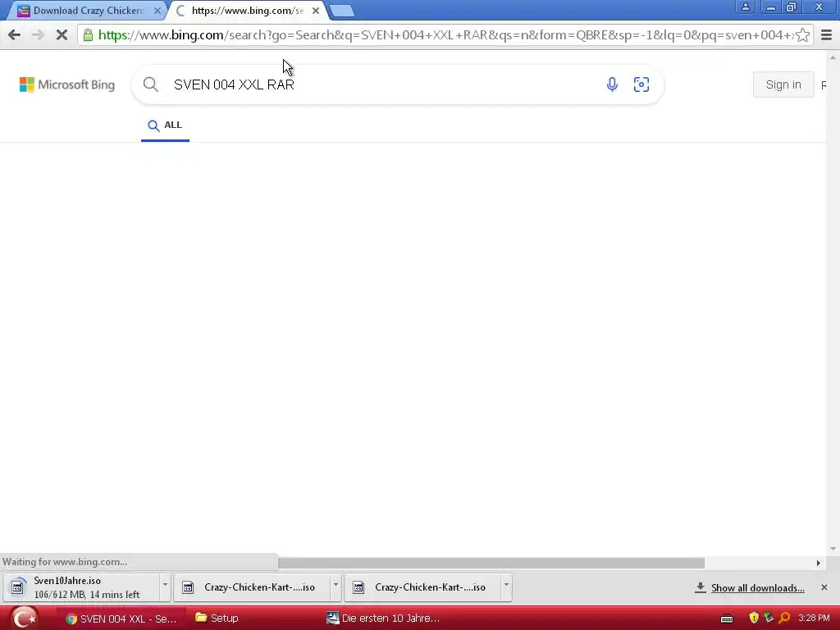The height and width of the screenshot is (630, 840).
Task: Click the Sven10Jahre.iso download item
Action: [81, 587]
